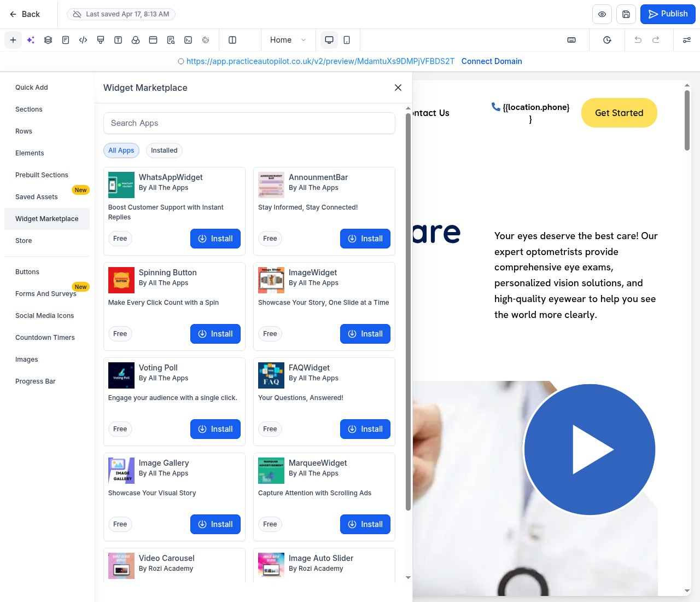Open Prebuilt Sections in sidebar
The height and width of the screenshot is (602, 700).
coord(47,175)
